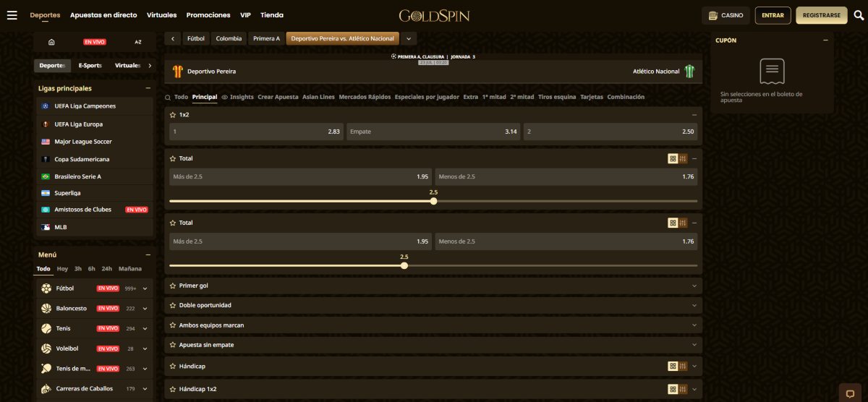The width and height of the screenshot is (868, 402).
Task: Toggle Hándicap market grid layout
Action: click(673, 367)
